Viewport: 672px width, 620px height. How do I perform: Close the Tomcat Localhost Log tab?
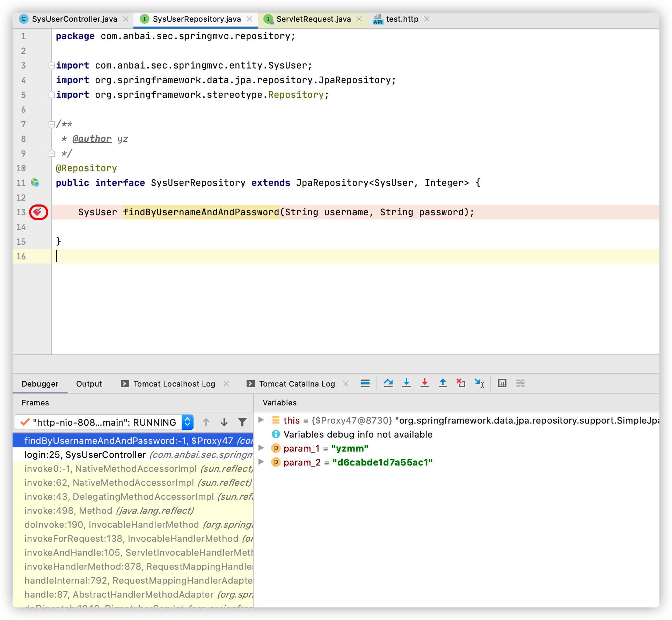pos(226,384)
